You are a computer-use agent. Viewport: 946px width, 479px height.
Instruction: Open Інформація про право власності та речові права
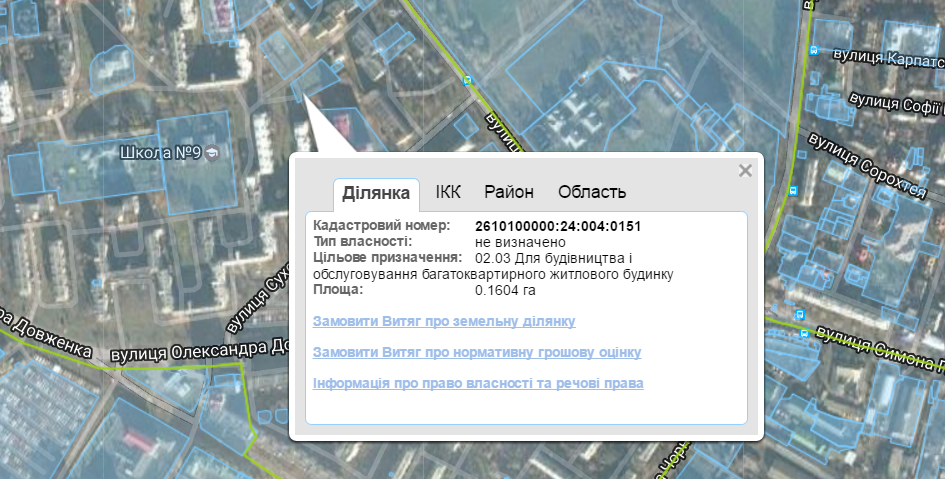click(x=478, y=383)
